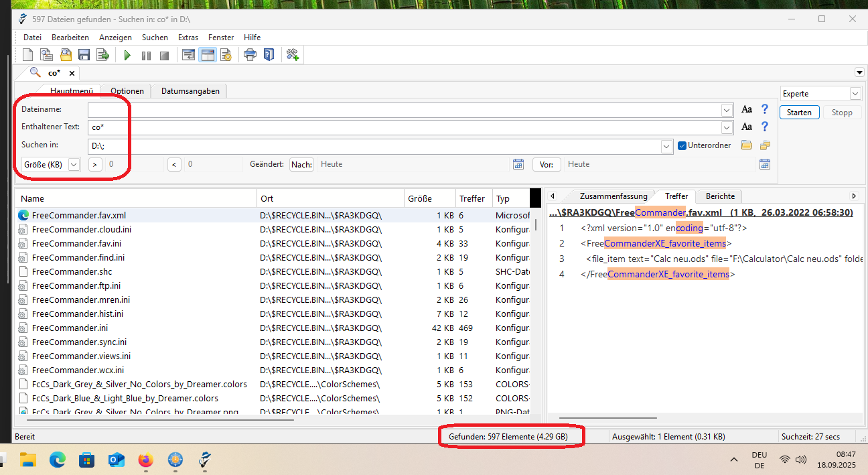Open the search tab list arrow
The width and height of the screenshot is (868, 475).
tap(859, 72)
